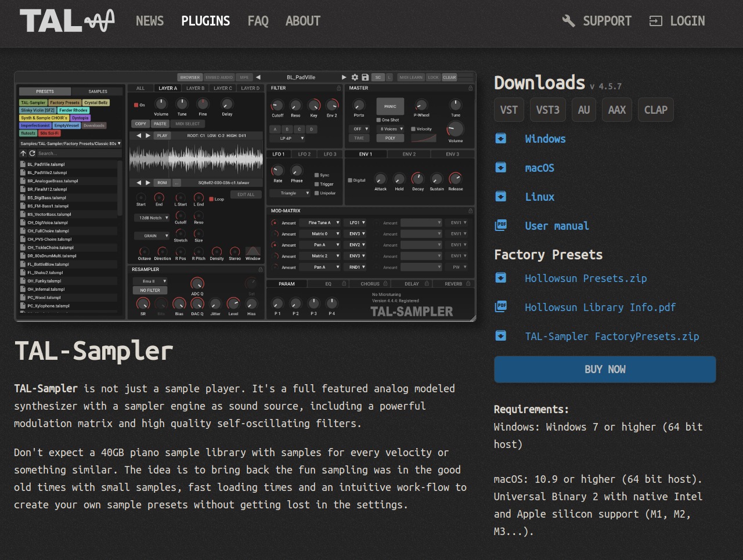Click the Search field in the preset browser
The image size is (743, 560).
(x=75, y=153)
